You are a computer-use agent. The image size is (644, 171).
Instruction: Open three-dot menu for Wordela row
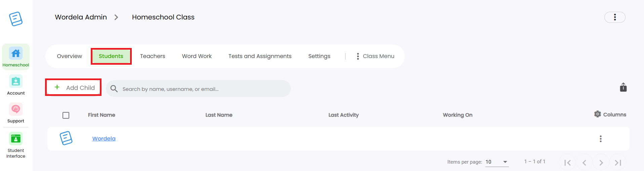[x=601, y=139]
